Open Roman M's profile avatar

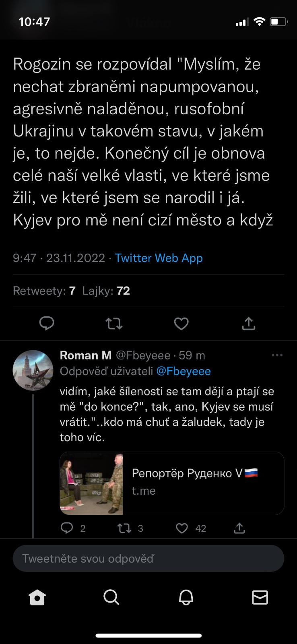(33, 370)
